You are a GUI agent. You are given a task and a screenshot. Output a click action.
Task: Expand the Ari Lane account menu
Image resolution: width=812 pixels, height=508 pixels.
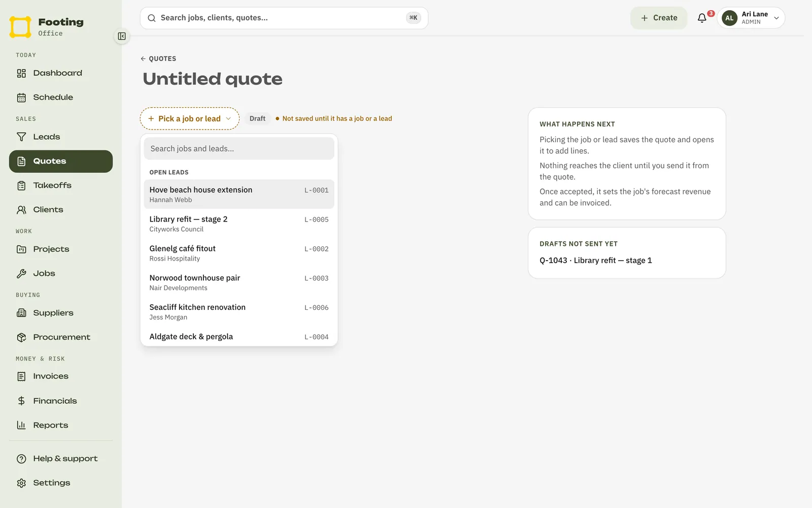point(751,18)
